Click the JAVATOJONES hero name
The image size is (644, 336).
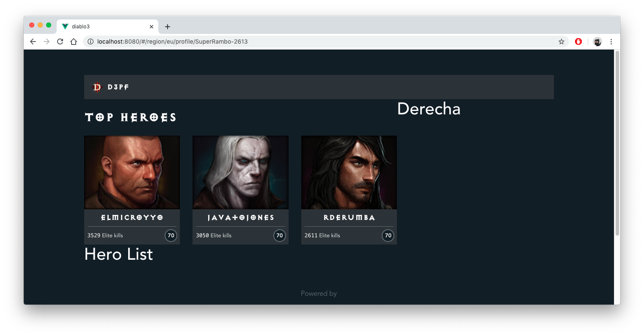pyautogui.click(x=240, y=218)
